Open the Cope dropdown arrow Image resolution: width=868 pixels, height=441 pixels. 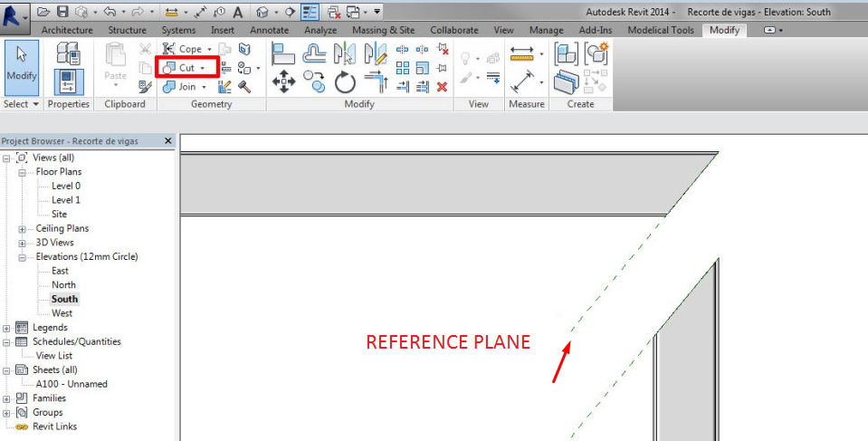[x=209, y=49]
